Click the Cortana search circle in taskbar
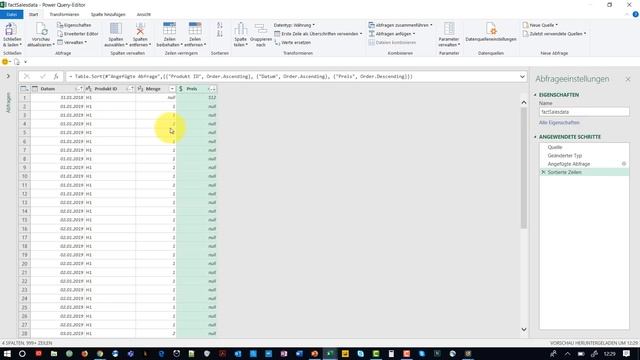 [22, 353]
